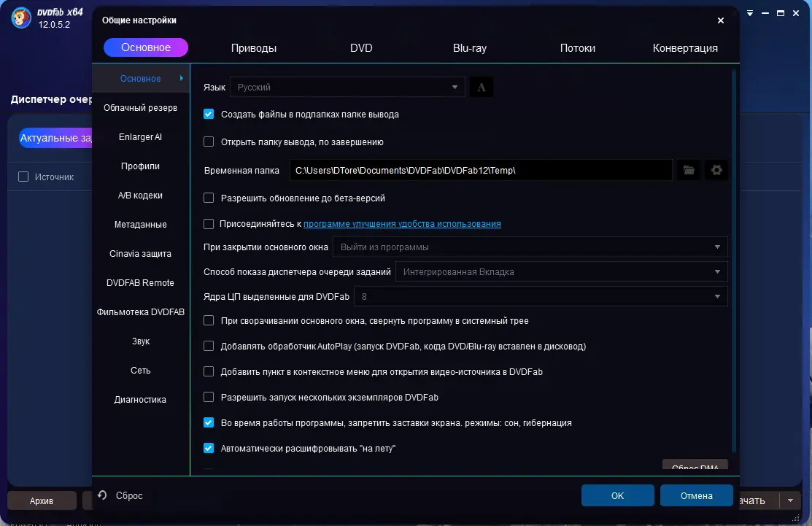Click Актуальные задания tab in main window

click(x=55, y=138)
